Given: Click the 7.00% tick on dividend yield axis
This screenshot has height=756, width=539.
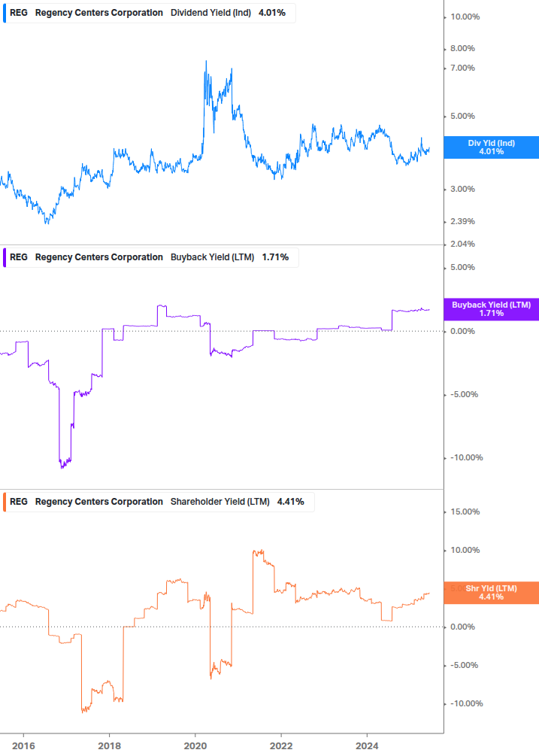Looking at the screenshot, I should (462, 68).
